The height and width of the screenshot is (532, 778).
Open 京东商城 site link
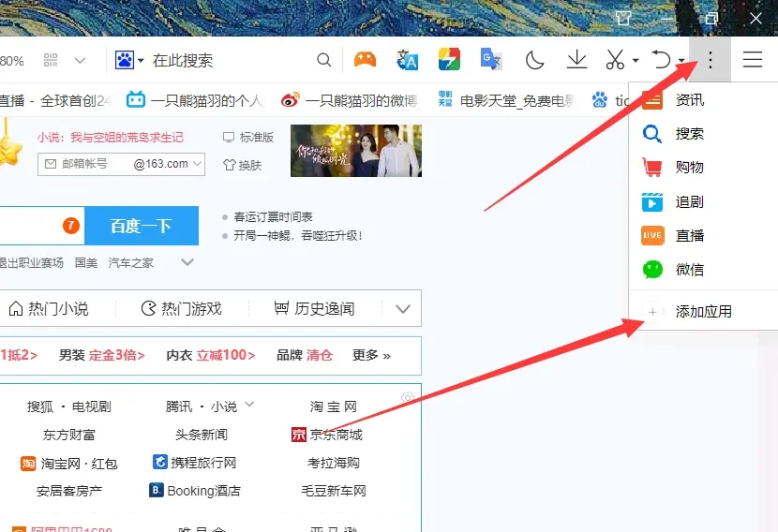coord(327,435)
